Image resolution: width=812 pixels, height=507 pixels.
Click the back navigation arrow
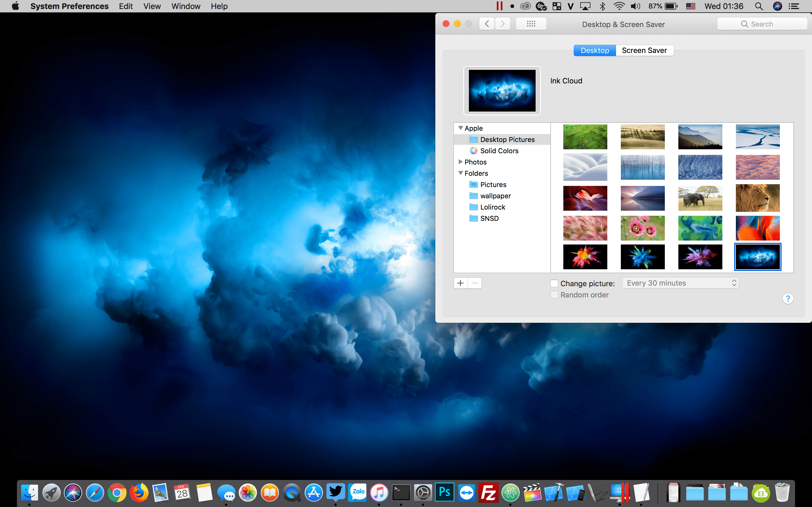click(x=487, y=24)
